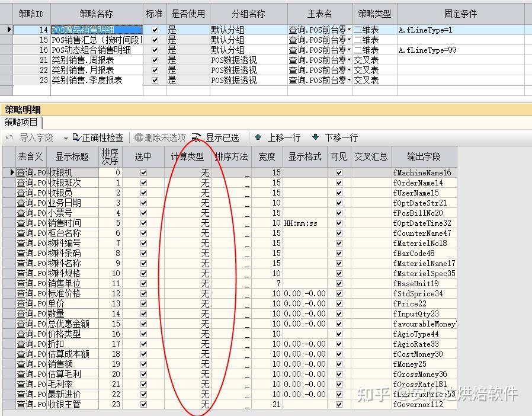Viewport: 532px width, 416px height.
Task: Click 排序次序 cell 12 for 标准价格
Action: [111, 294]
